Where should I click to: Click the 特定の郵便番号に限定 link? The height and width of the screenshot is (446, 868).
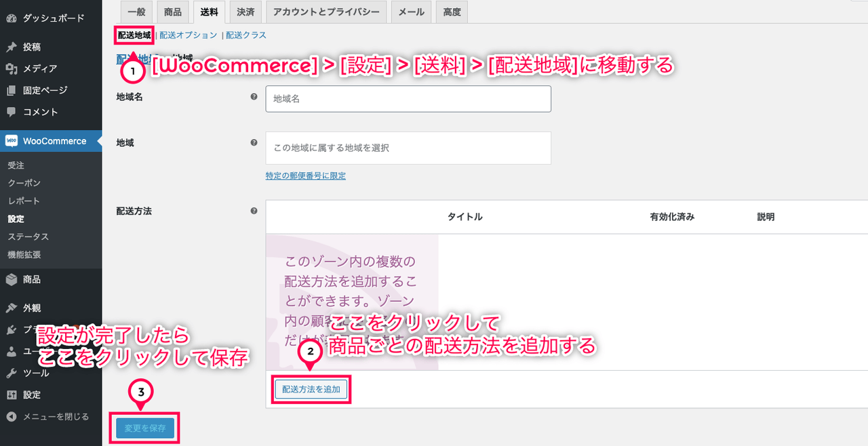(306, 176)
